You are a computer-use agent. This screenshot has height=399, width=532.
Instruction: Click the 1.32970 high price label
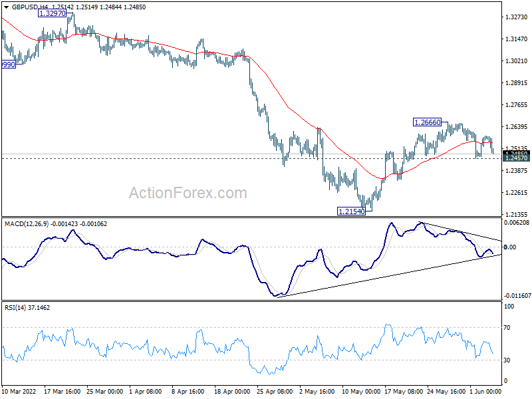point(53,13)
